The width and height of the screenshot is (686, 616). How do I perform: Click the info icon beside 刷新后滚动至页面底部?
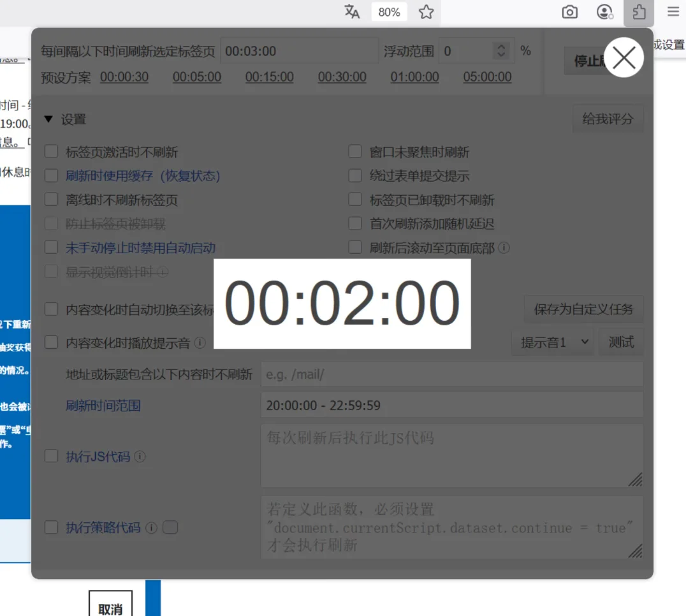(x=504, y=247)
